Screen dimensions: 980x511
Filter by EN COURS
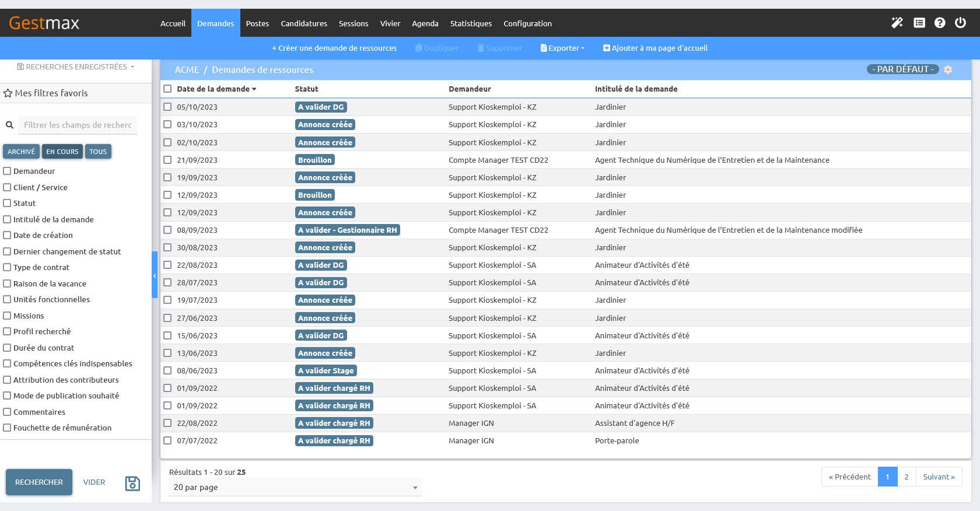tap(62, 152)
